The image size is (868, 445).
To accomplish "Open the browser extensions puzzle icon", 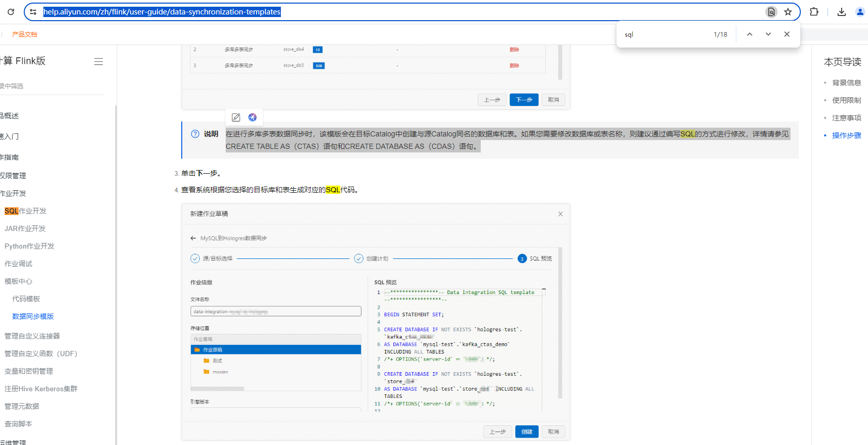I will coord(814,12).
